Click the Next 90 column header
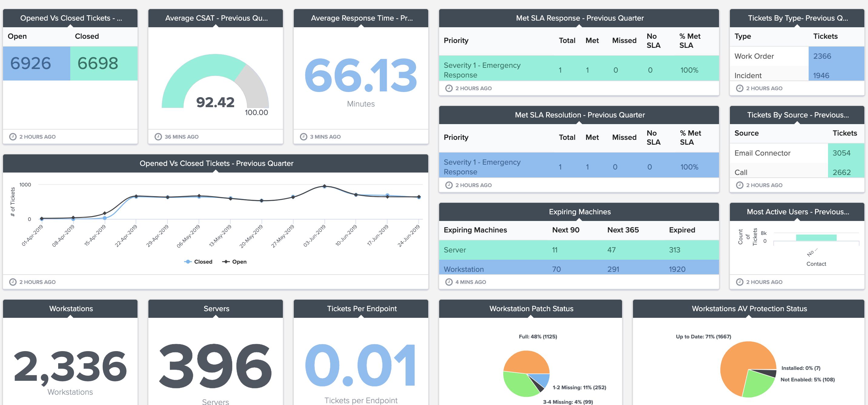 click(x=565, y=230)
